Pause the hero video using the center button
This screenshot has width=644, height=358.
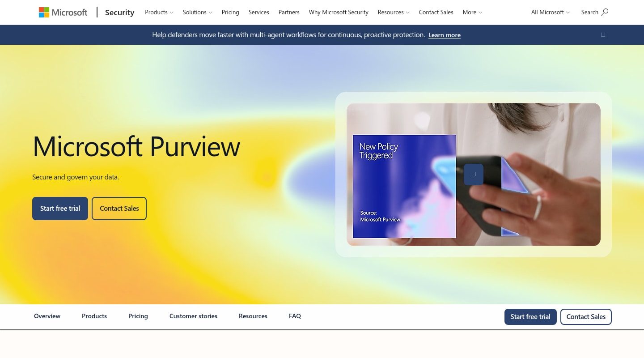point(474,175)
